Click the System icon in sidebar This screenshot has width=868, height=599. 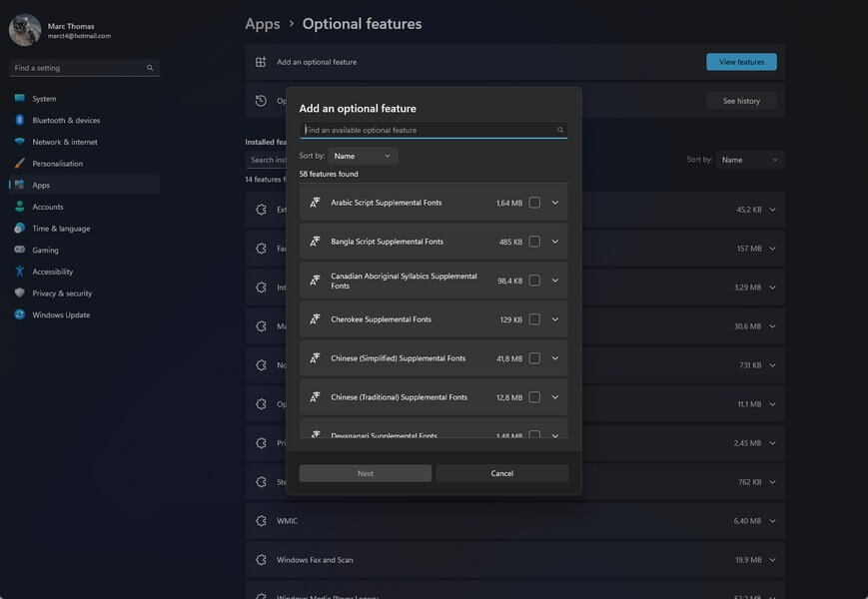[x=19, y=99]
